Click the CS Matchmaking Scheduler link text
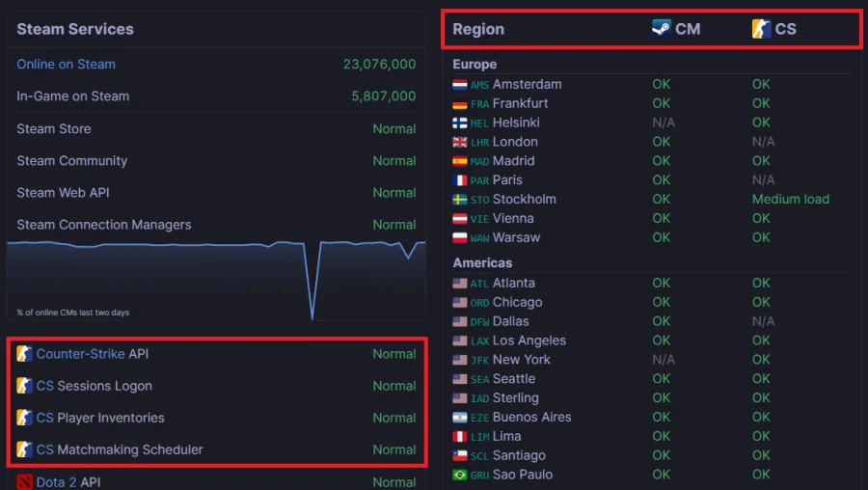This screenshot has height=490, width=868. tap(120, 449)
